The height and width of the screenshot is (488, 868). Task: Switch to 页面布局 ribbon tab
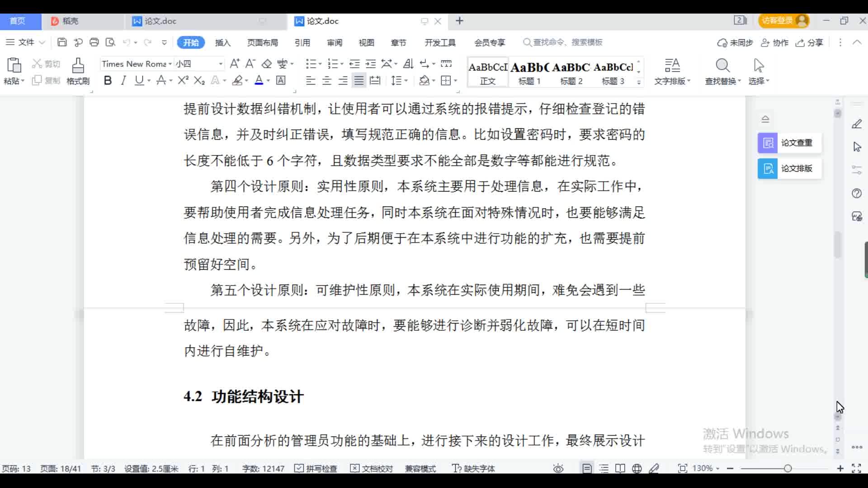pyautogui.click(x=262, y=42)
